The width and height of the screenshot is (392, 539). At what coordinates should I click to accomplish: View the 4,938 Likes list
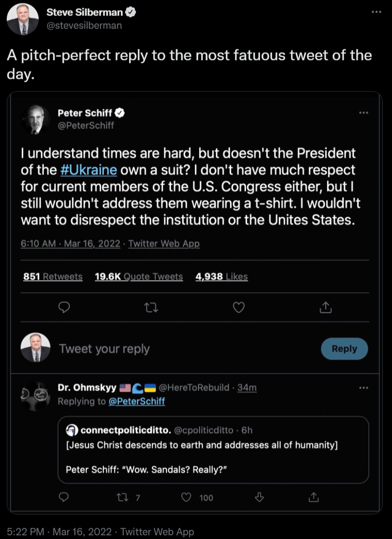pyautogui.click(x=221, y=277)
